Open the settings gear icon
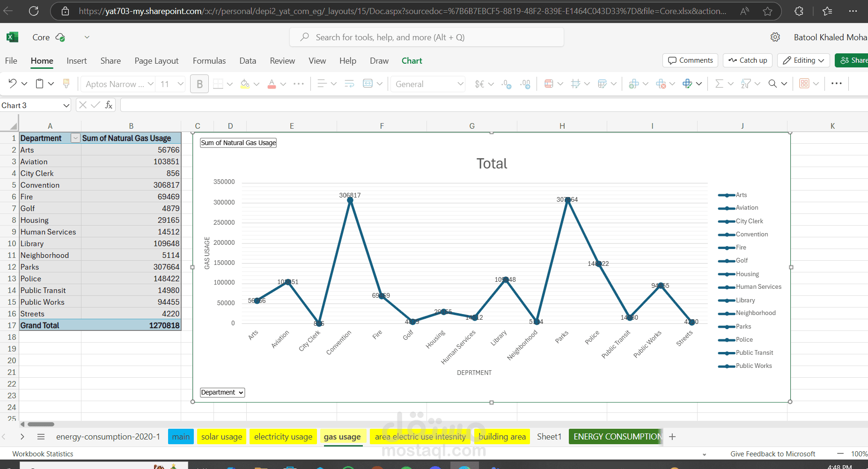This screenshot has height=469, width=868. 775,37
